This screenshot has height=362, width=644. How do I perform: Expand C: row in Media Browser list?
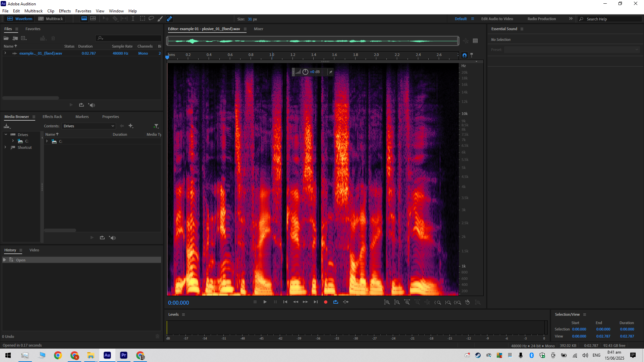pos(47,141)
